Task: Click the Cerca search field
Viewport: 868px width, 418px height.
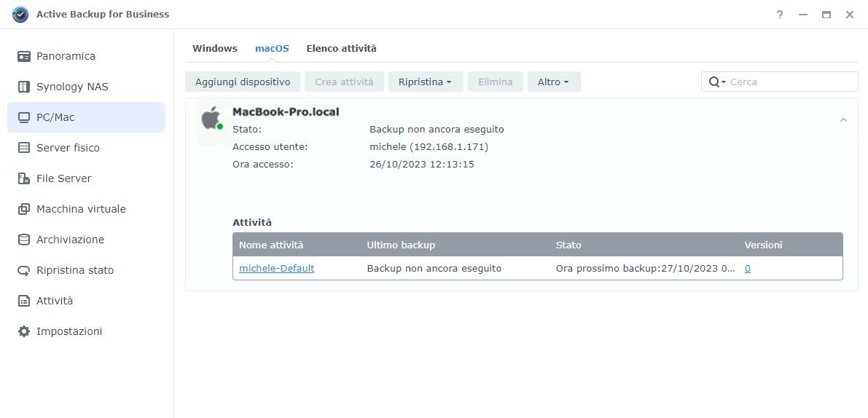Action: (x=779, y=82)
